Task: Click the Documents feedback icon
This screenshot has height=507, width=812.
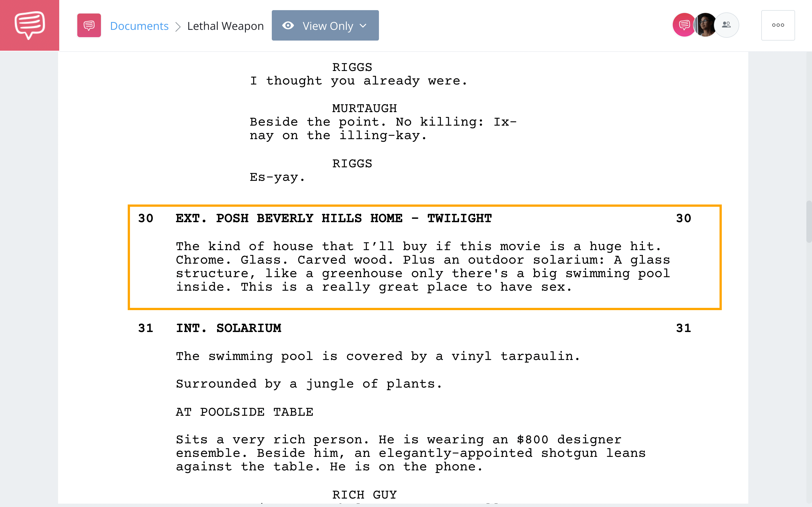Action: click(x=88, y=25)
